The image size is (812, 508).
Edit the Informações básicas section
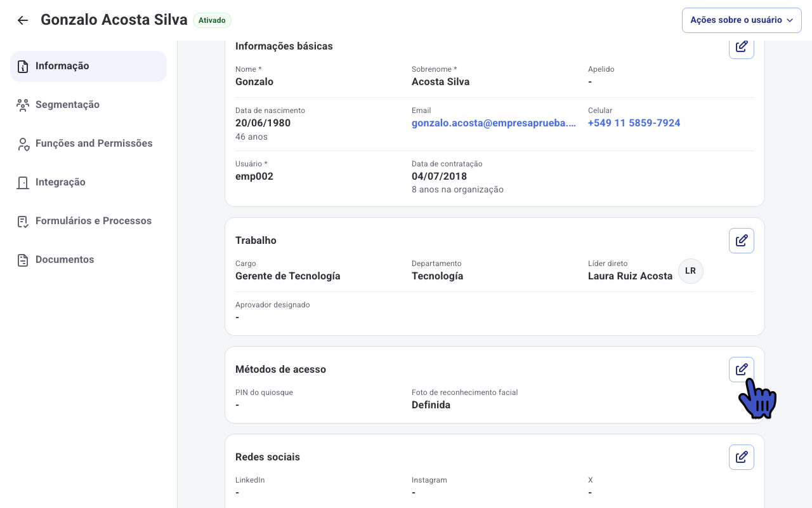click(742, 47)
